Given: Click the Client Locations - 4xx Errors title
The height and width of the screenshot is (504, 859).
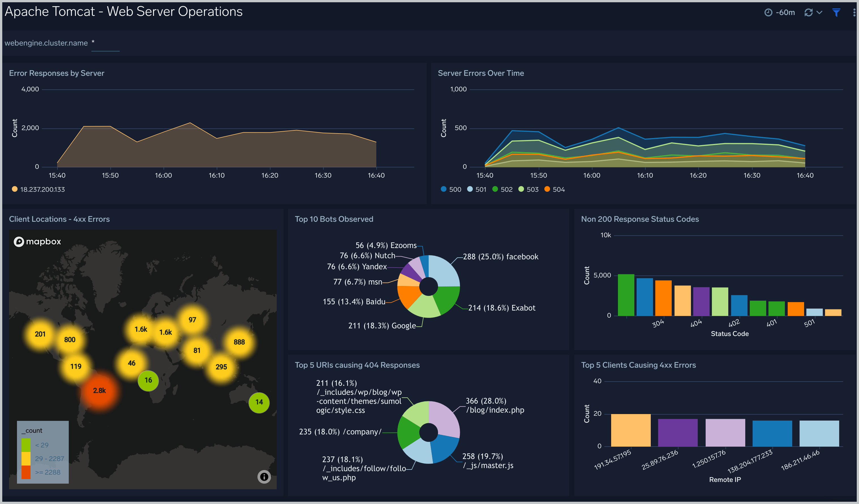Looking at the screenshot, I should click(59, 219).
